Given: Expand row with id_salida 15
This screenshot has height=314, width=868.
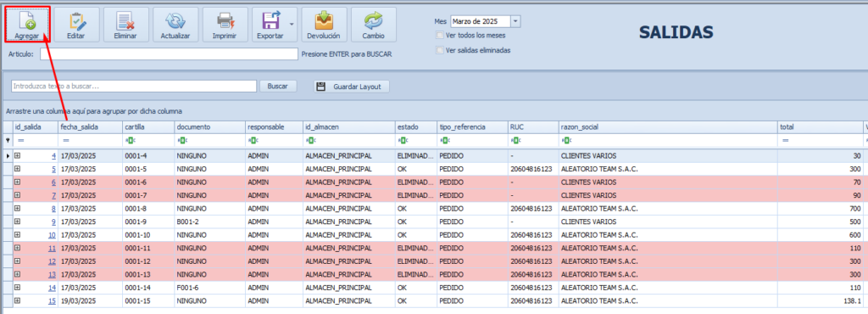Looking at the screenshot, I should [17, 300].
